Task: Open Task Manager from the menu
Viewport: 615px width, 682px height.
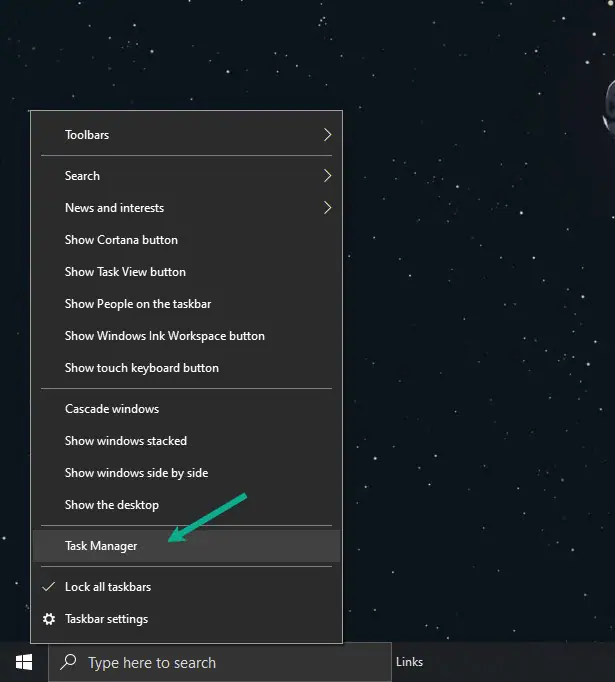Action: [x=186, y=546]
